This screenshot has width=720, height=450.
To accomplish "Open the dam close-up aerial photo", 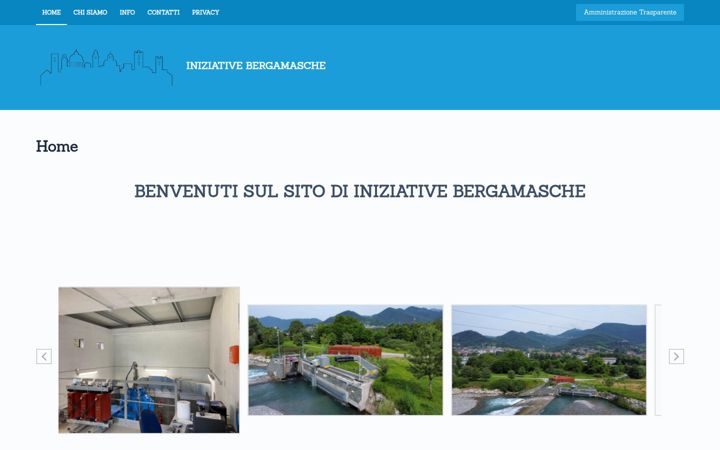I will (345, 360).
